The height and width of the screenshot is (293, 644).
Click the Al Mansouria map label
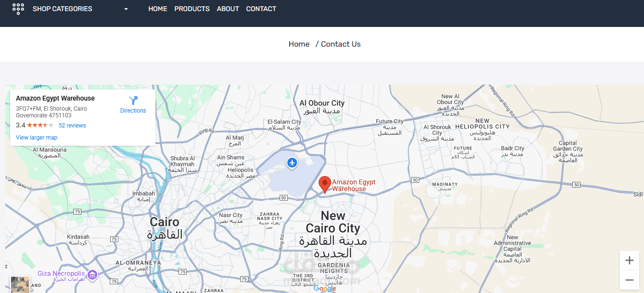(50, 153)
